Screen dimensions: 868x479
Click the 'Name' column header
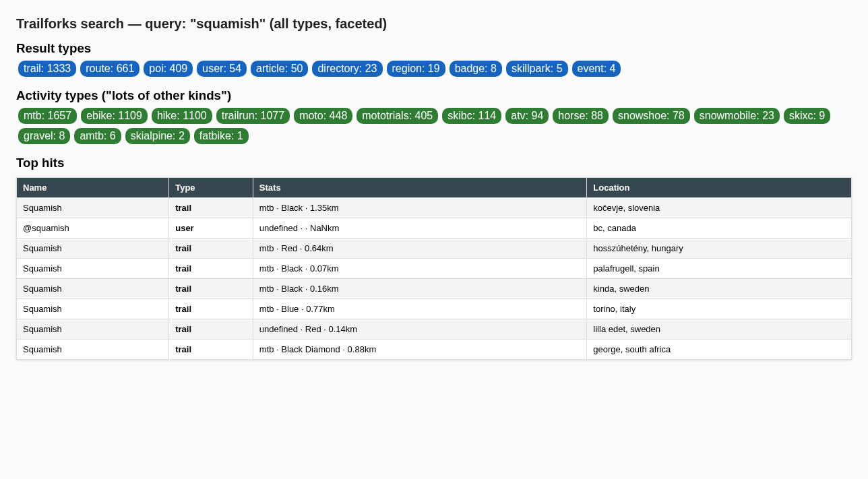(93, 188)
